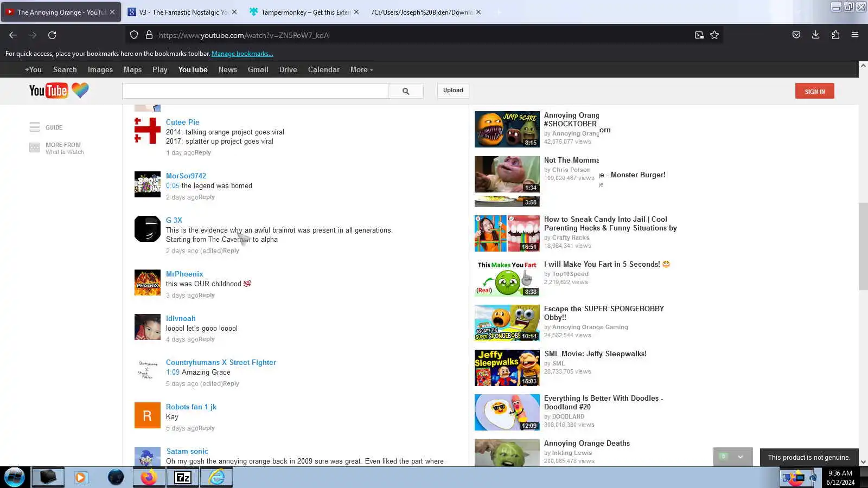Click the page vertical scrollbar thumb

pos(863,247)
